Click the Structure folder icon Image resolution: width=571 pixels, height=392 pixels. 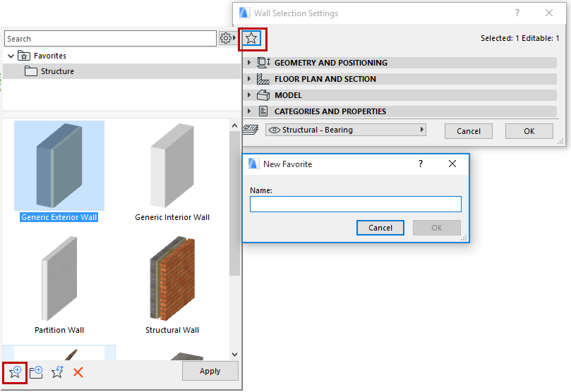[31, 71]
